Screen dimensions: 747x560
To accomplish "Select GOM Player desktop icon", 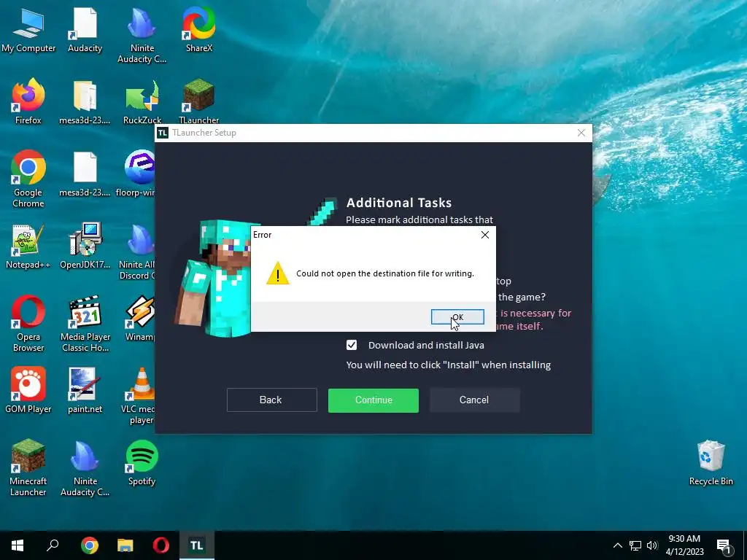I will [x=28, y=391].
